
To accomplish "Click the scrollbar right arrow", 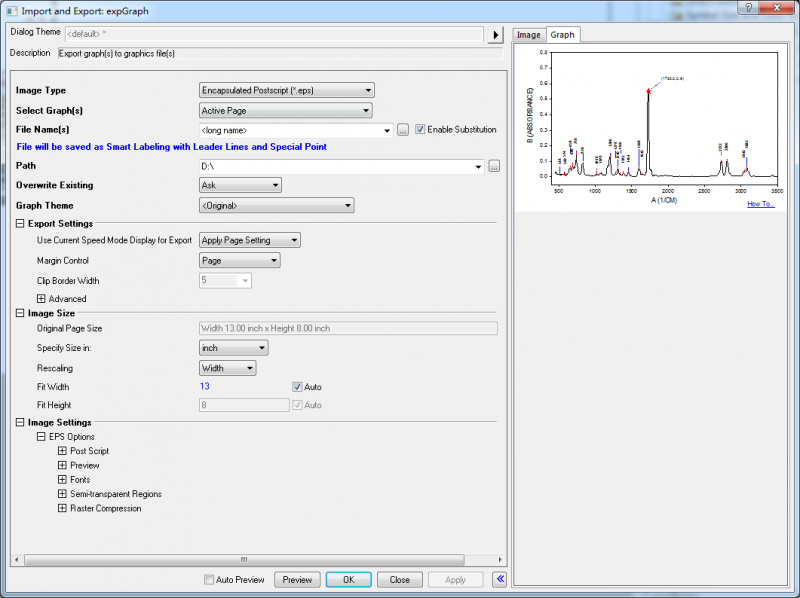I will 500,560.
